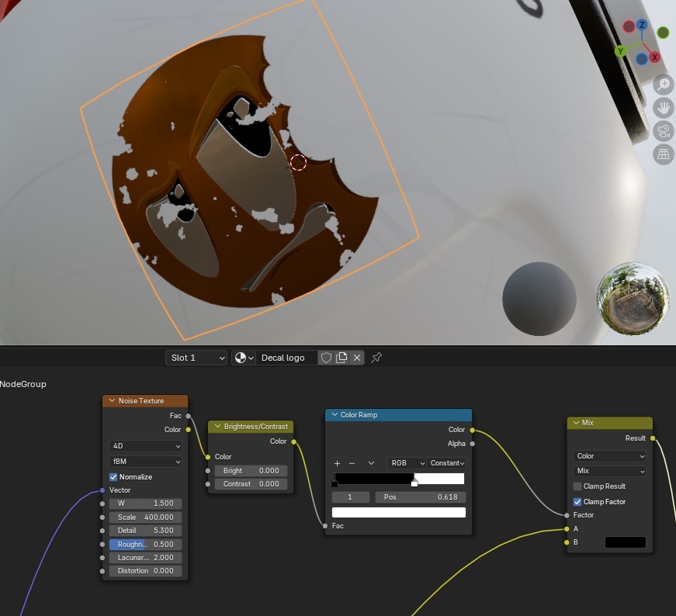
Task: Click the Color Ramp Alpha output socket
Action: 473,444
